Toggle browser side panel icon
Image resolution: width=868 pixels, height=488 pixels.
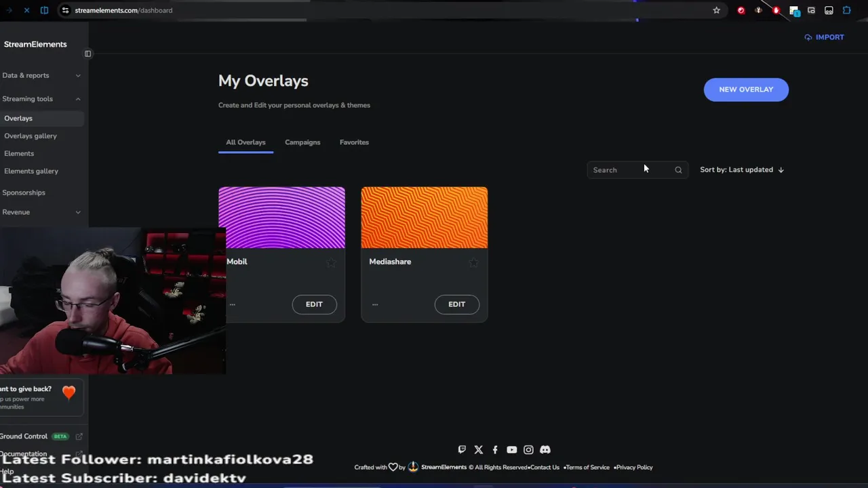[x=44, y=10]
